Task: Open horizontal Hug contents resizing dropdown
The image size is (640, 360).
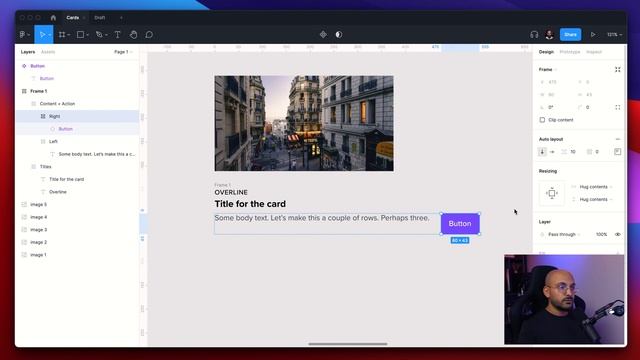Action: tap(596, 187)
